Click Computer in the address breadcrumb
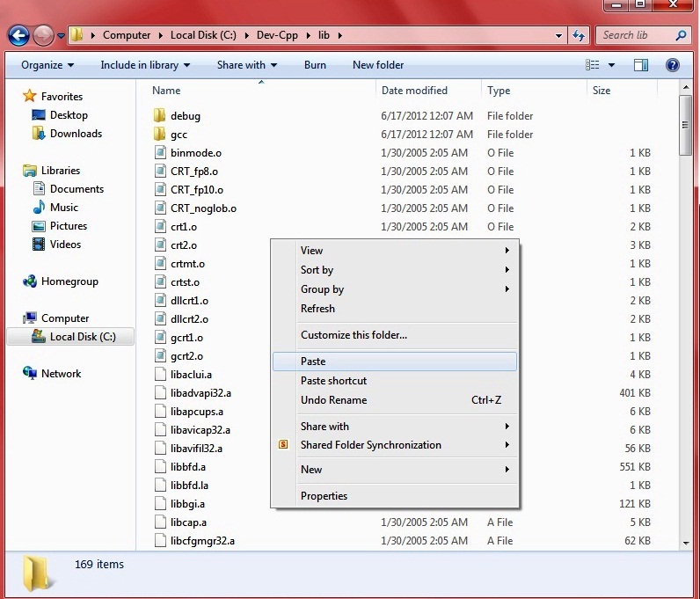Image resolution: width=700 pixels, height=599 pixels. tap(127, 35)
